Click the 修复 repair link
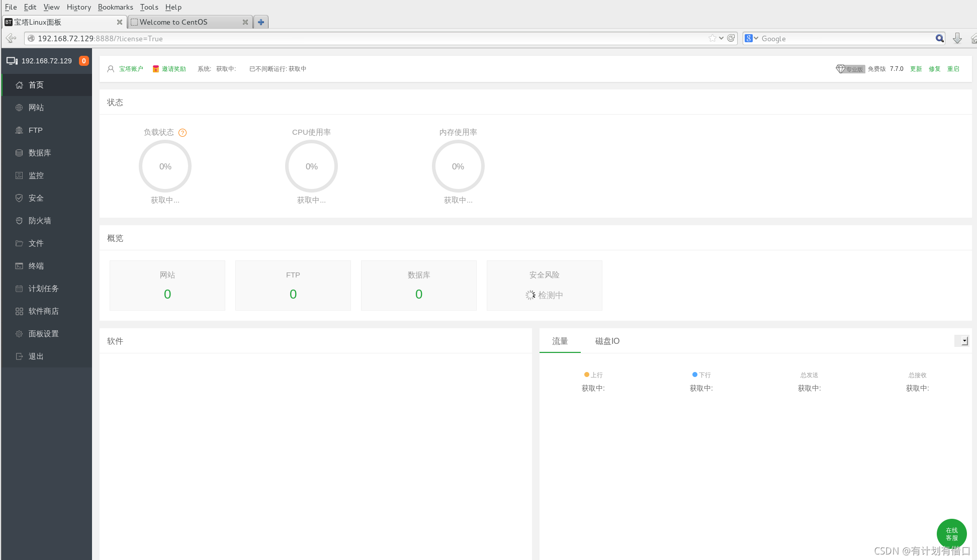Image resolution: width=977 pixels, height=560 pixels. 934,69
